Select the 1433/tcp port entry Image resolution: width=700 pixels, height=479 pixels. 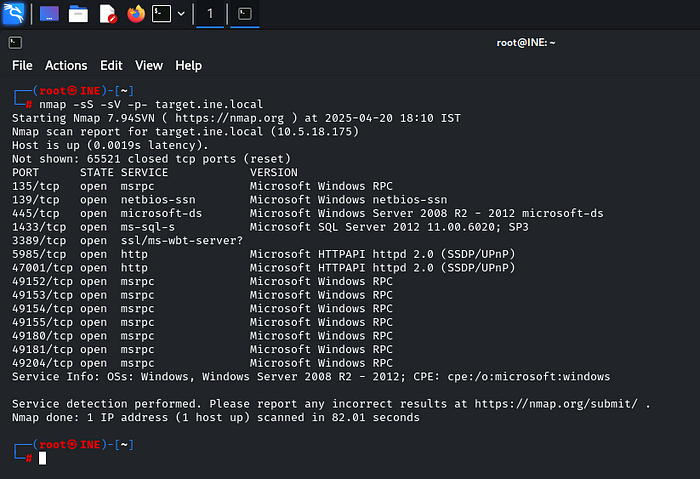(x=39, y=227)
